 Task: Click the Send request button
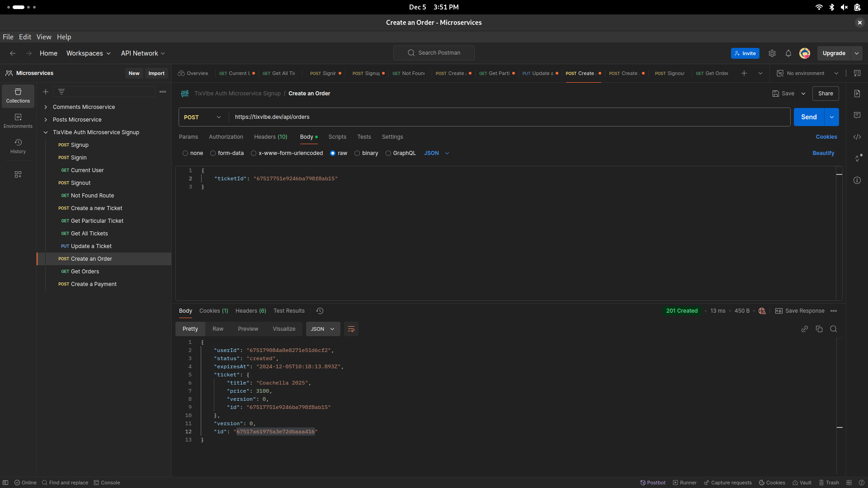809,117
